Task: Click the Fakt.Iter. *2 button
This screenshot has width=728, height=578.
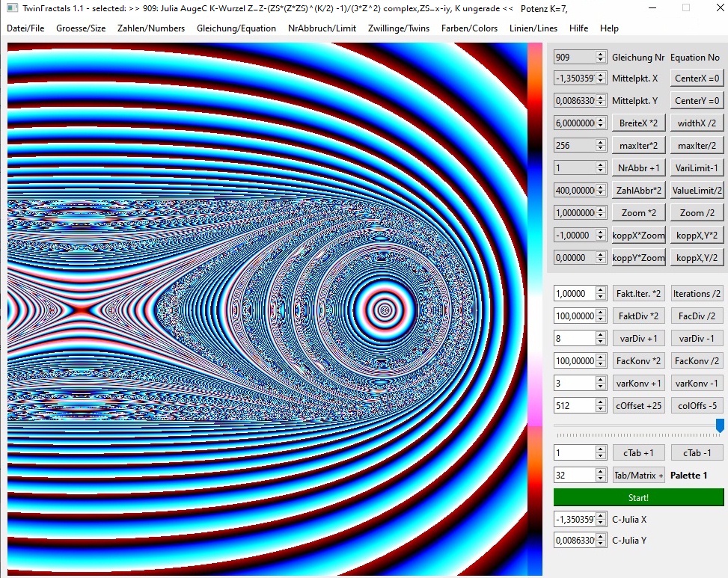Action: point(638,293)
